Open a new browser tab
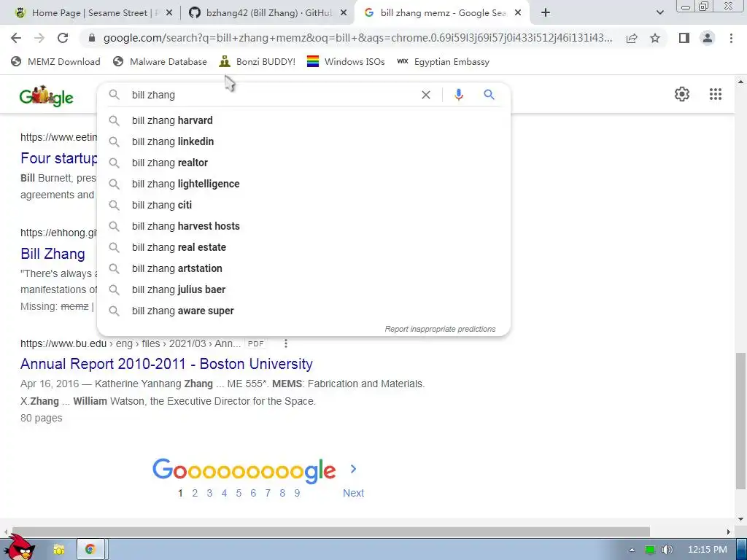Screen dimensions: 747x560 click(x=546, y=13)
